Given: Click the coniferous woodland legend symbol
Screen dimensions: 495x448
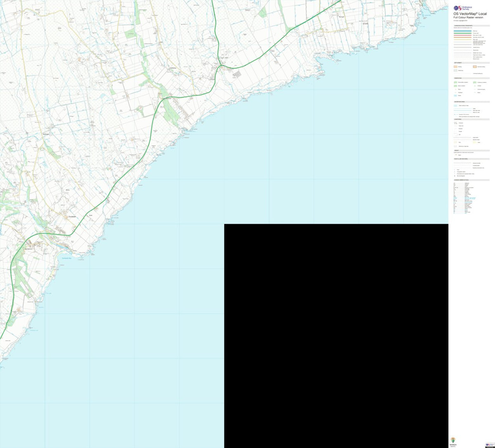Looking at the screenshot, I should tap(475, 82).
